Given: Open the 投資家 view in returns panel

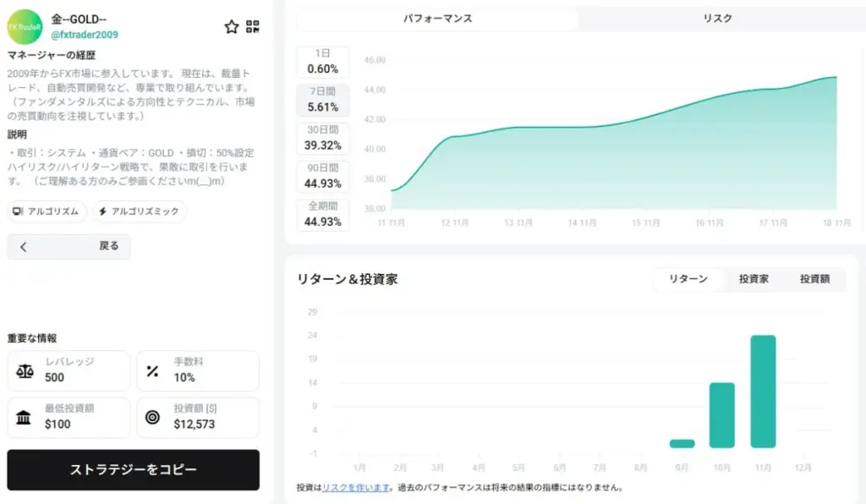Looking at the screenshot, I should click(752, 279).
